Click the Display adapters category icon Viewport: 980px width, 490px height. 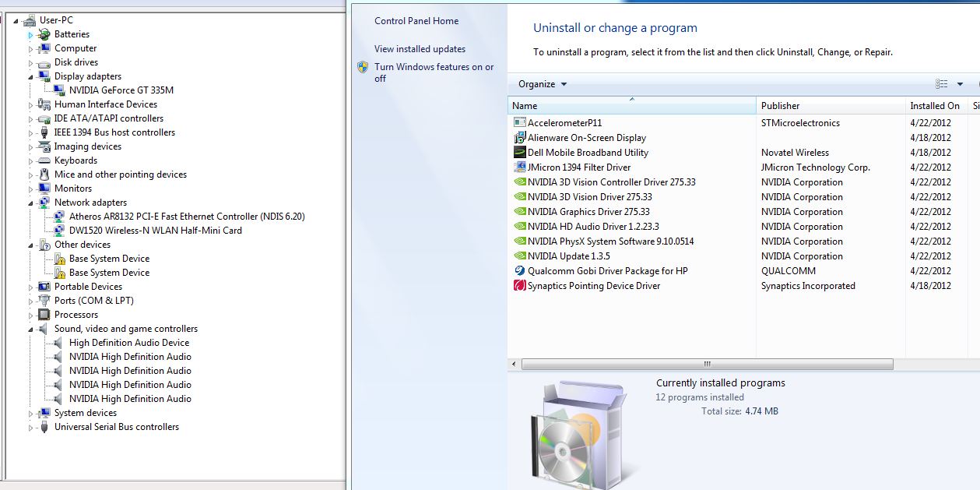pyautogui.click(x=44, y=76)
